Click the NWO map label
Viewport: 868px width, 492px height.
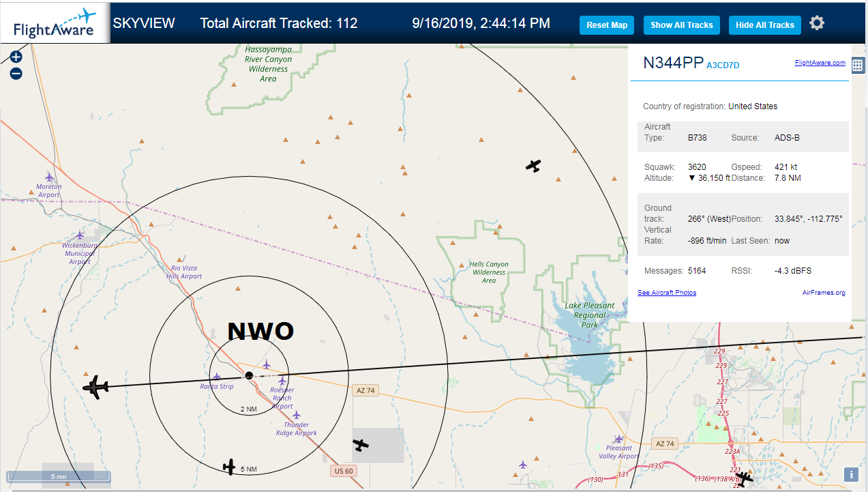[x=260, y=331]
